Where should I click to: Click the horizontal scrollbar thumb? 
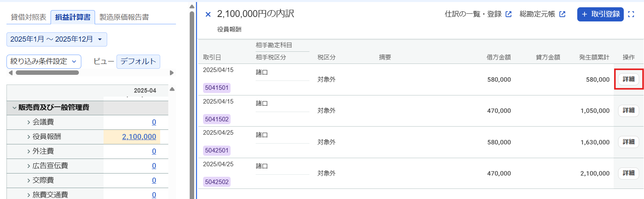(x=47, y=73)
